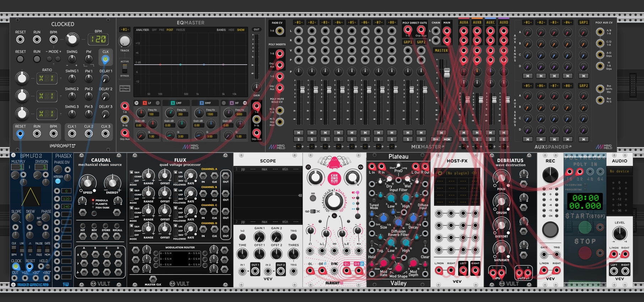Image resolution: width=644 pixels, height=302 pixels.
Task: Select BANDS HIDE option
Action: pos(231,30)
